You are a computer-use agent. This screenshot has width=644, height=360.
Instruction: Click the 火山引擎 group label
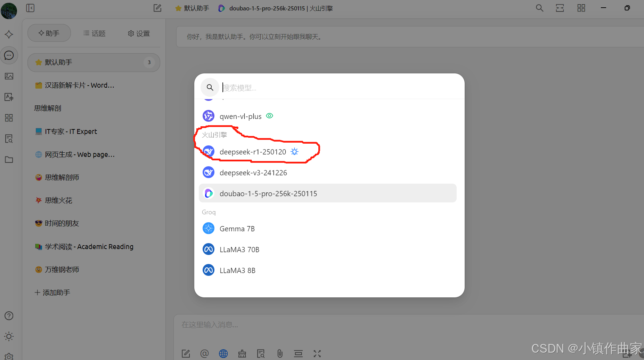coord(214,135)
